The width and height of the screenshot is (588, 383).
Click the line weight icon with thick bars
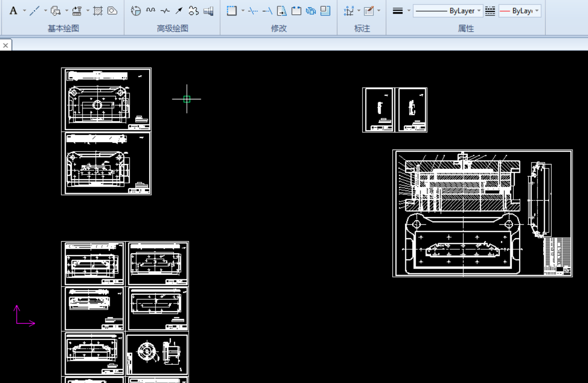(397, 11)
